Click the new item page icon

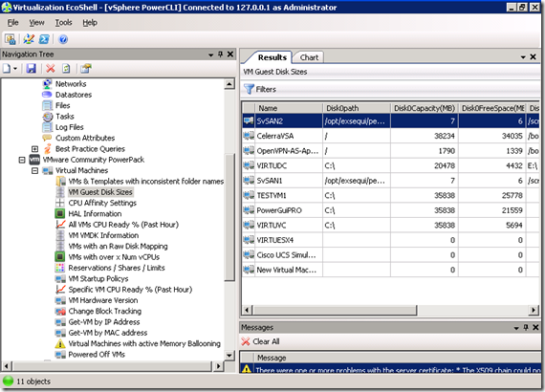pos(7,69)
